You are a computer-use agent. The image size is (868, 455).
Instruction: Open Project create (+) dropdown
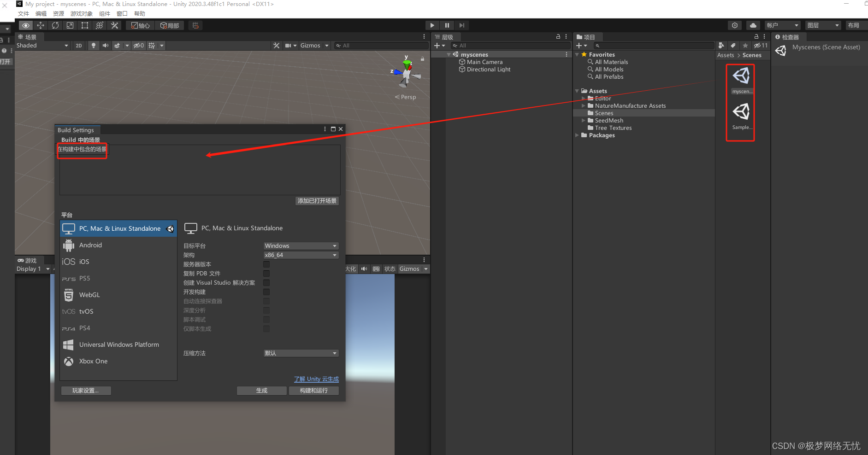(x=581, y=46)
